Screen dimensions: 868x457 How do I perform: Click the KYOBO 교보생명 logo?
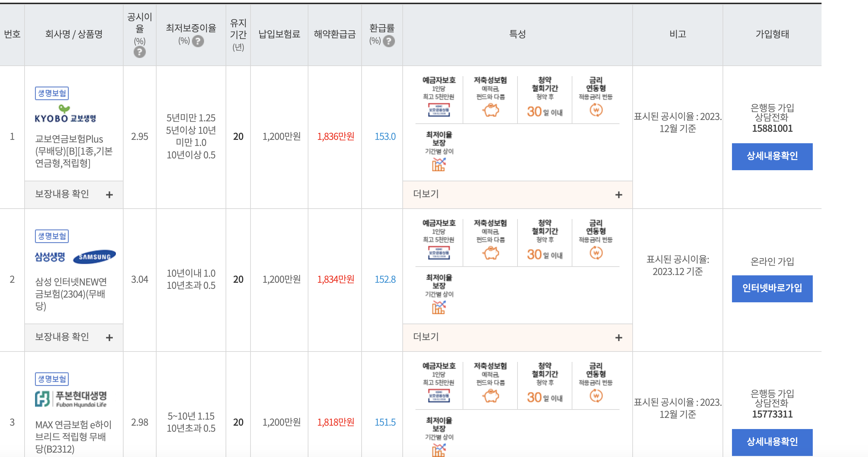(x=65, y=114)
